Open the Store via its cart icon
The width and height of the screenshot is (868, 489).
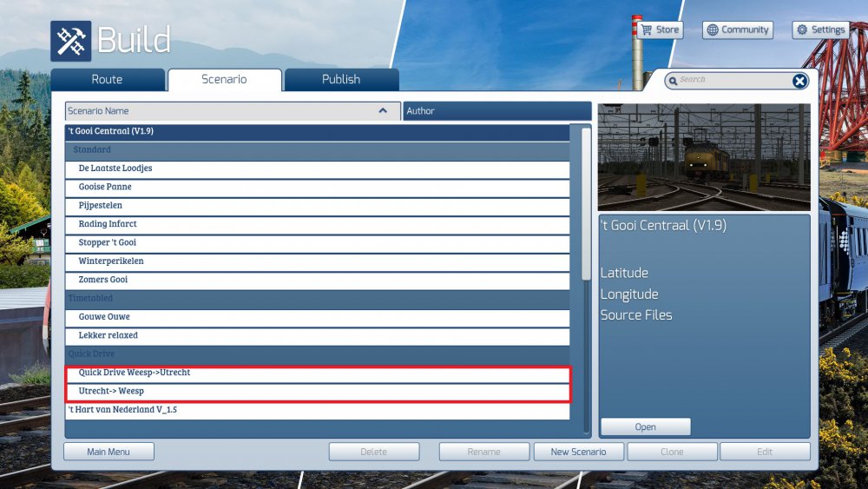tap(646, 30)
